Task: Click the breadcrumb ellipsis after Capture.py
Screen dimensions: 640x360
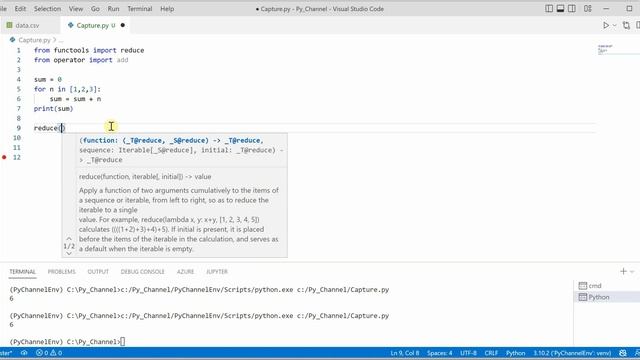Action: point(61,40)
